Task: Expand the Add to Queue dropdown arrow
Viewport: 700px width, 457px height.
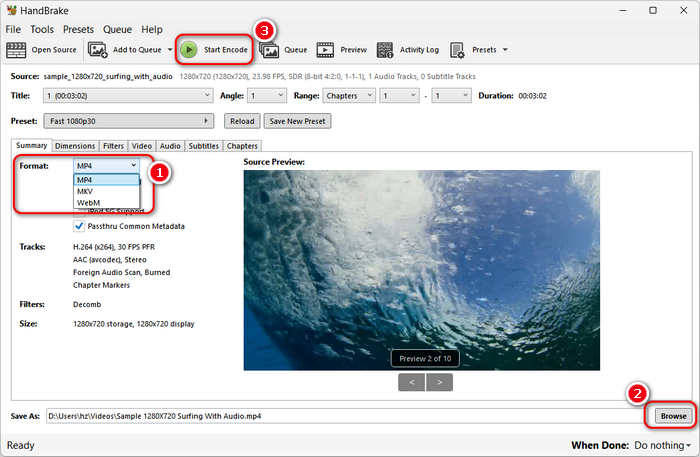Action: point(170,50)
